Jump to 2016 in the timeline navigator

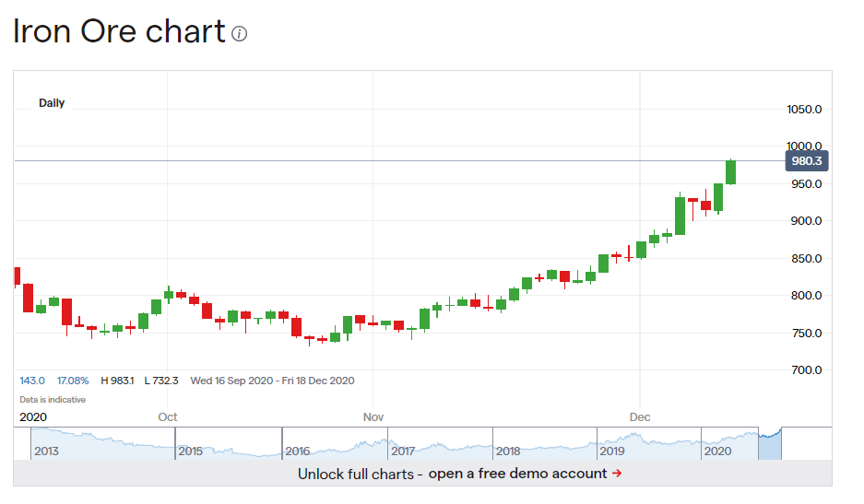pyautogui.click(x=298, y=451)
